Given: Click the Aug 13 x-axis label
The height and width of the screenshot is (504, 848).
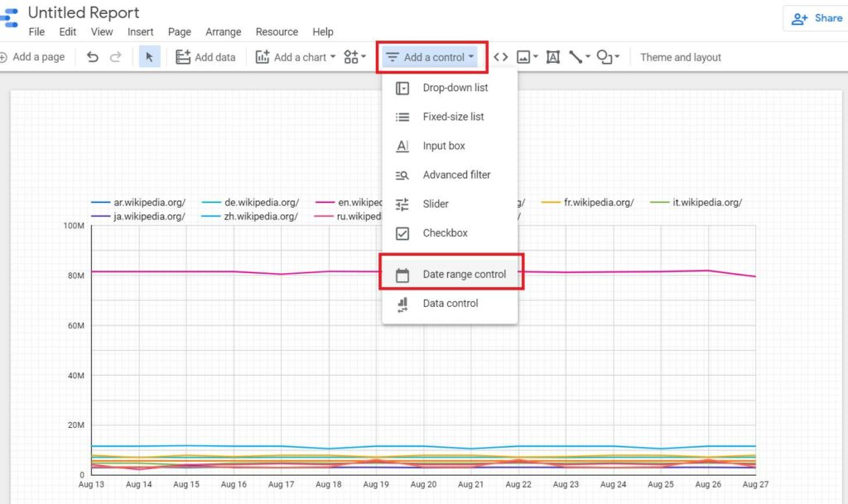Looking at the screenshot, I should (x=91, y=485).
